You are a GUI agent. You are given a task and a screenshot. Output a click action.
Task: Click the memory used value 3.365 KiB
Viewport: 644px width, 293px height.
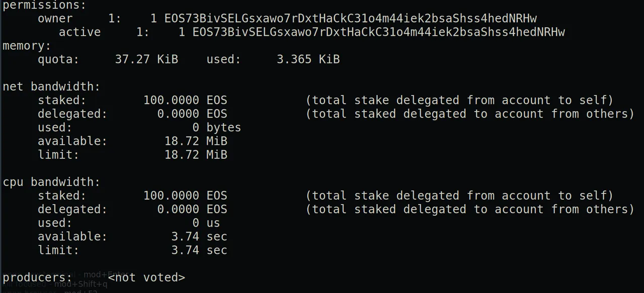click(308, 59)
